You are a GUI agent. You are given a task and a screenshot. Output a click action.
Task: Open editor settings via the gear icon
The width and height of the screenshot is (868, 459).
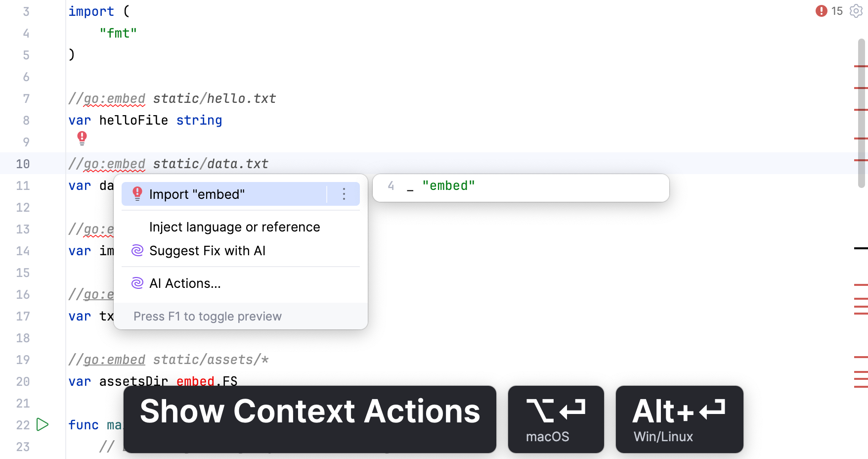[x=855, y=11]
